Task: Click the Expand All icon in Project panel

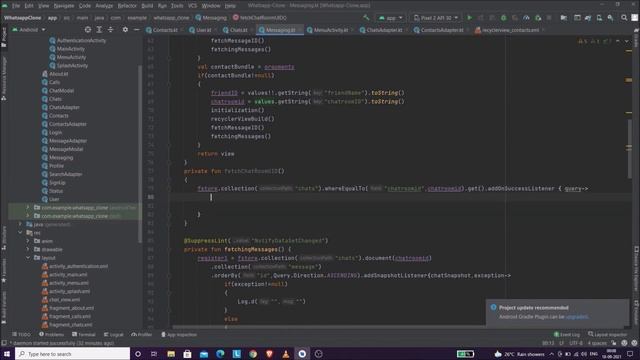Action: (x=99, y=30)
